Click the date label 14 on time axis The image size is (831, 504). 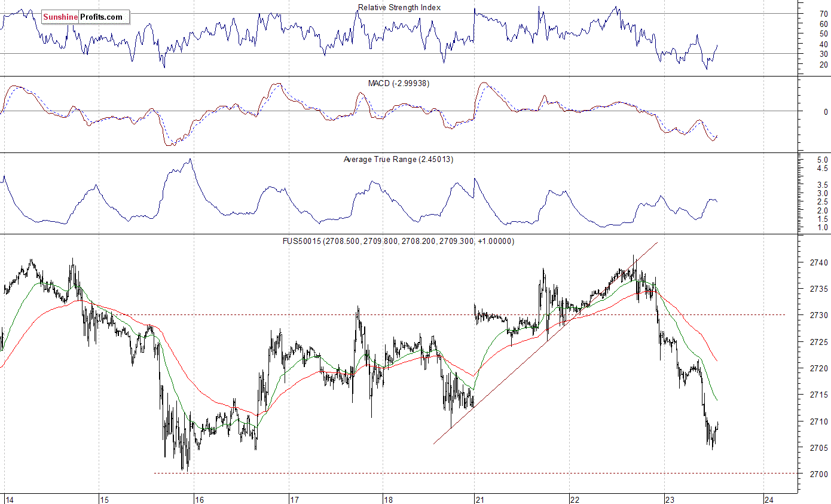click(8, 499)
